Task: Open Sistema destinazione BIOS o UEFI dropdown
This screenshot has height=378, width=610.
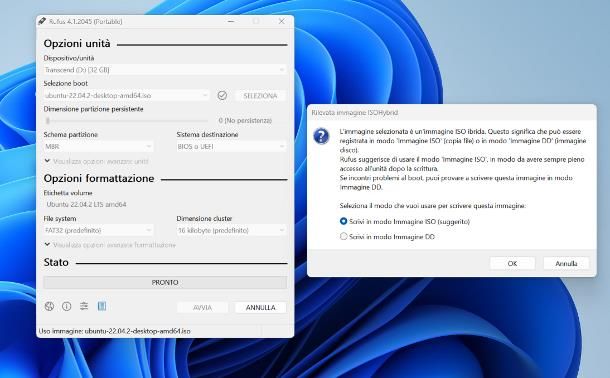Action: [231, 147]
